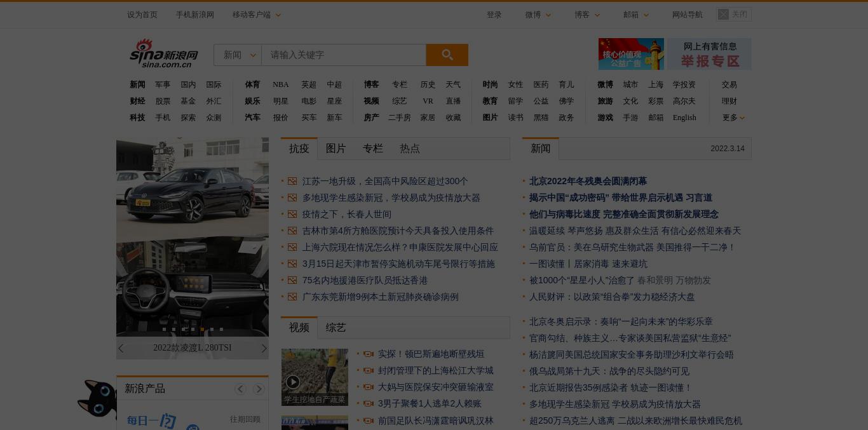
Task: Click the 网上有害信息举报专区 banner
Action: point(709,54)
